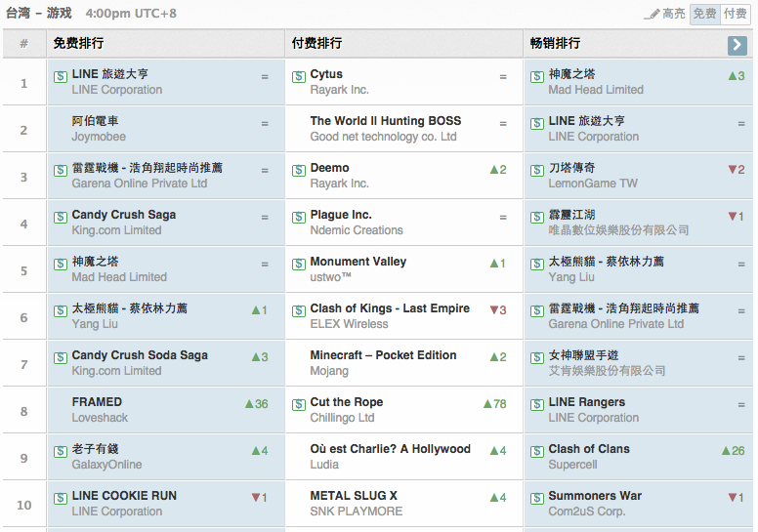758x532 pixels.
Task: Open GalaxyOnline publisher link
Action: tap(106, 465)
